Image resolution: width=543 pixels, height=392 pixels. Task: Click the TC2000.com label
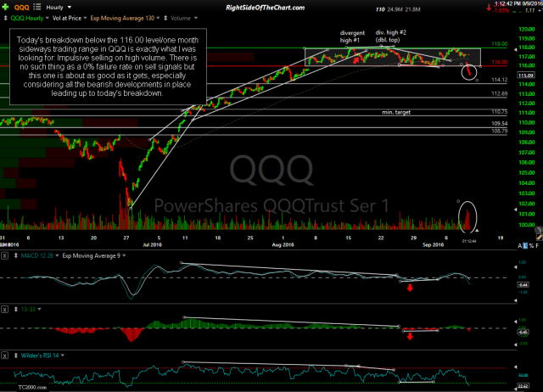32,387
